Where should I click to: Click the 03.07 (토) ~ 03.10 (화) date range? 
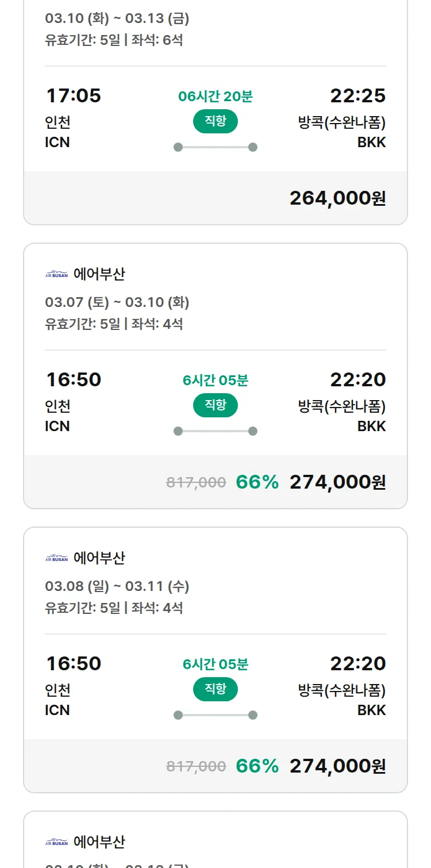point(117,302)
